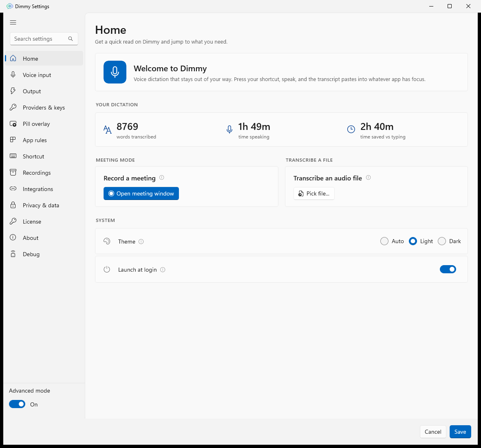Focus the Search settings field
The image size is (481, 448).
point(44,39)
